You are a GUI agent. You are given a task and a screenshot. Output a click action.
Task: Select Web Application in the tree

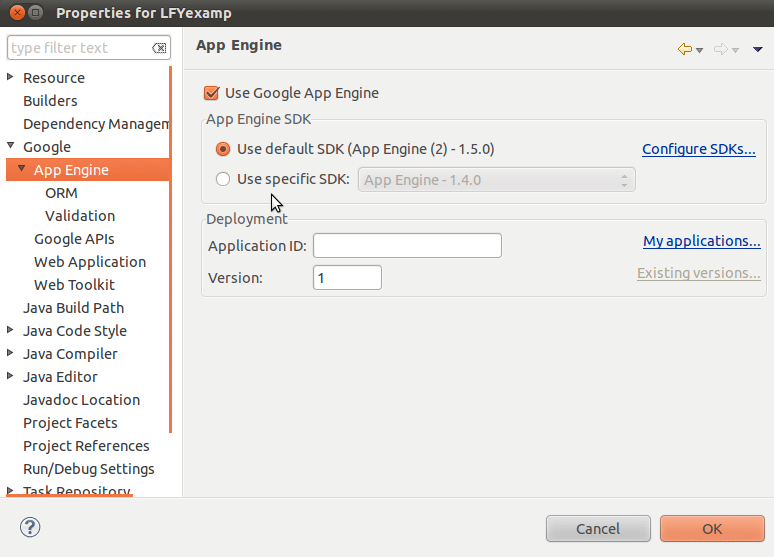(90, 262)
